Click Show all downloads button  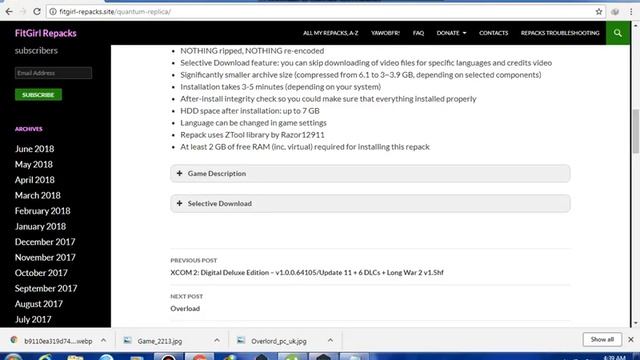click(x=602, y=340)
